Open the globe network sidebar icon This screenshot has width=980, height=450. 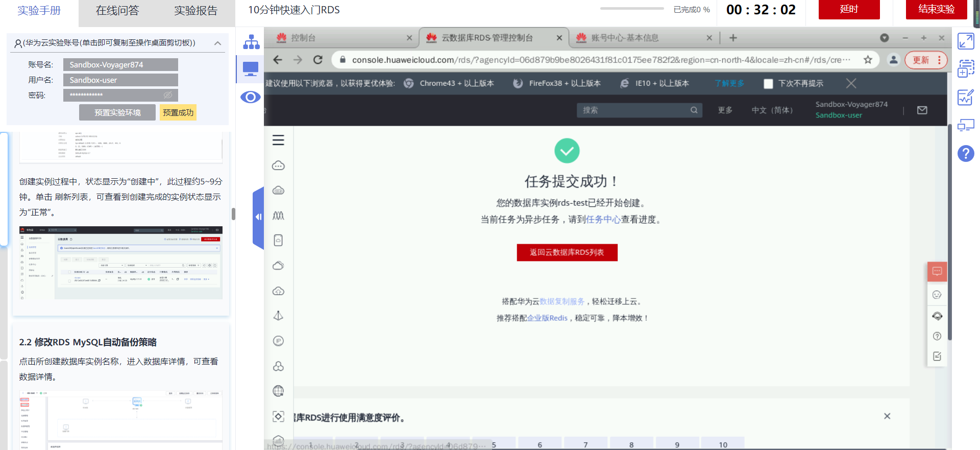(x=278, y=391)
